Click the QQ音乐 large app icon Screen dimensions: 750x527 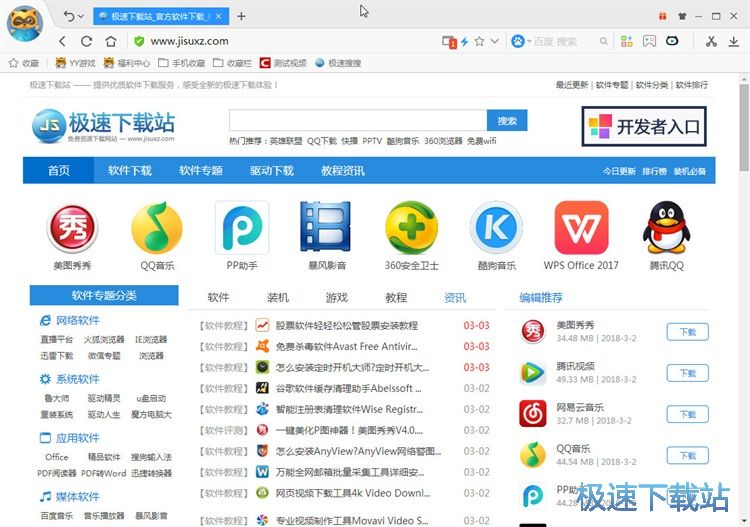(157, 228)
